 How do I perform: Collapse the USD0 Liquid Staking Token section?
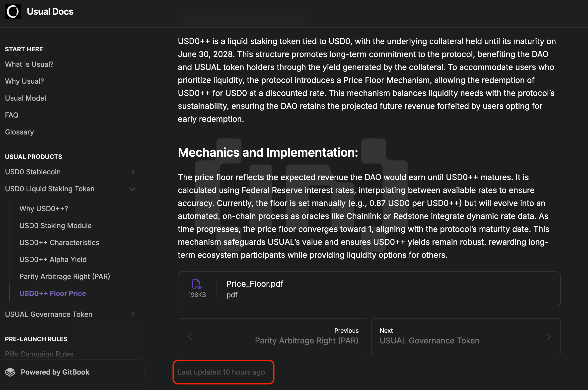[x=133, y=189]
